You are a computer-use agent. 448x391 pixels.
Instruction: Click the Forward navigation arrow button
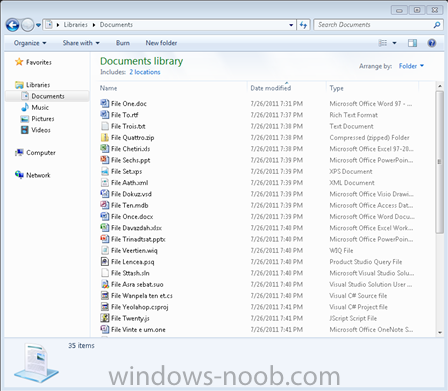tap(27, 25)
